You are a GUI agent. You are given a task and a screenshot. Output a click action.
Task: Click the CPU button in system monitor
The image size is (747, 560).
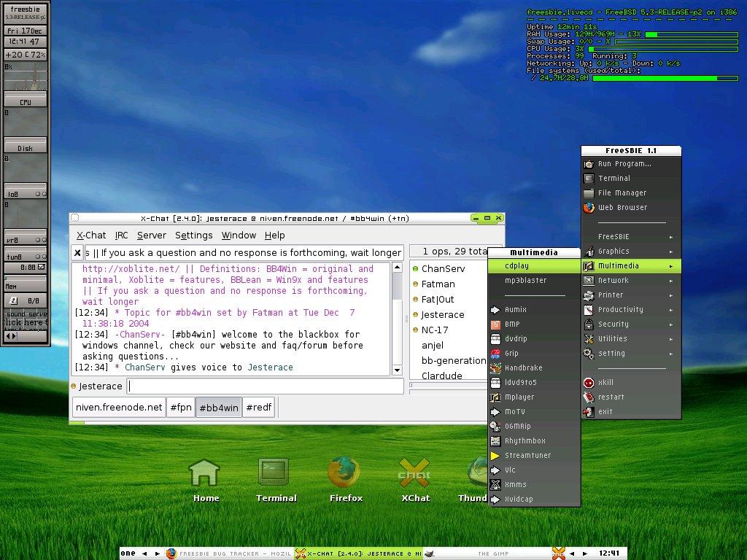[x=26, y=101]
